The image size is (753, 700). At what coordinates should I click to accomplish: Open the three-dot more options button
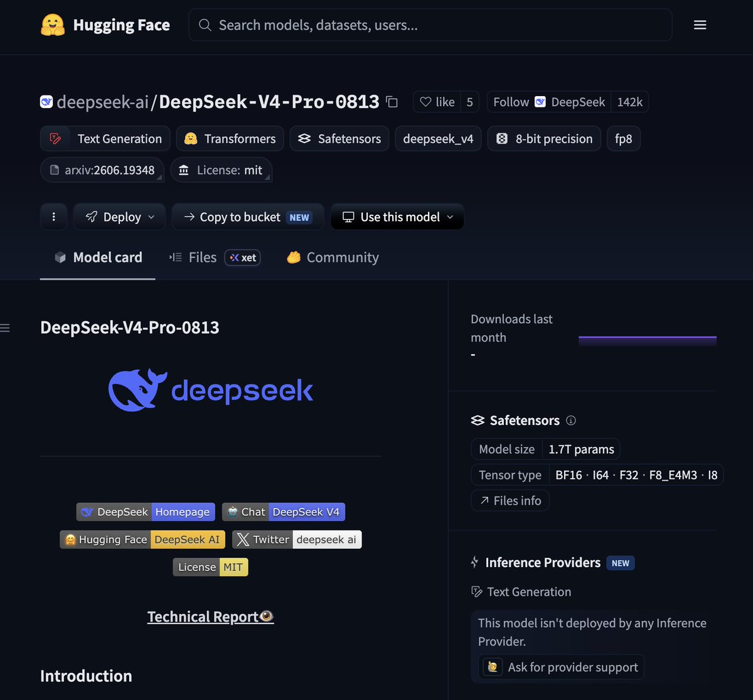click(54, 217)
